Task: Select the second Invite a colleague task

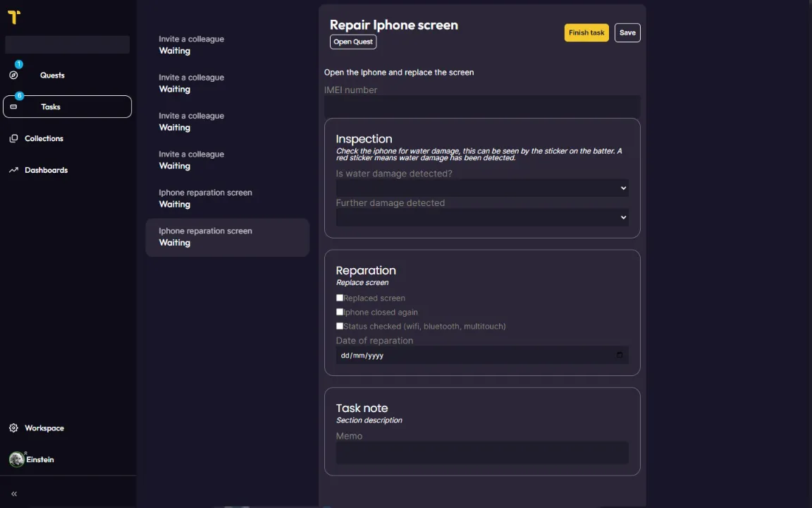Action: [228, 83]
